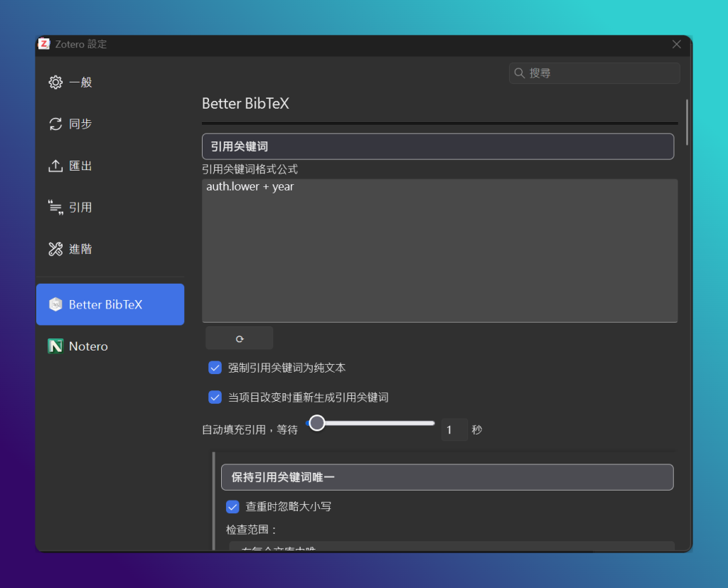
Task: Close the Zotero 設定 window
Action: click(x=677, y=44)
